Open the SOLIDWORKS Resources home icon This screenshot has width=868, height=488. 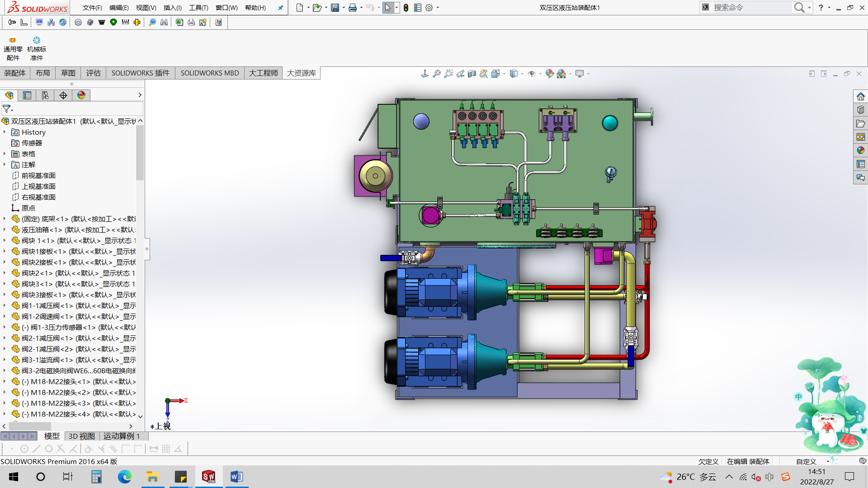860,97
